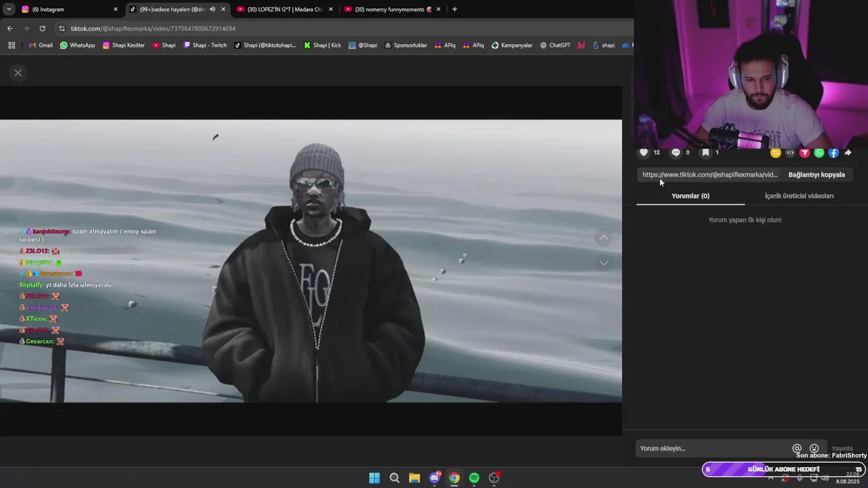868x488 pixels.
Task: Open Gmail bookmark
Action: point(41,45)
